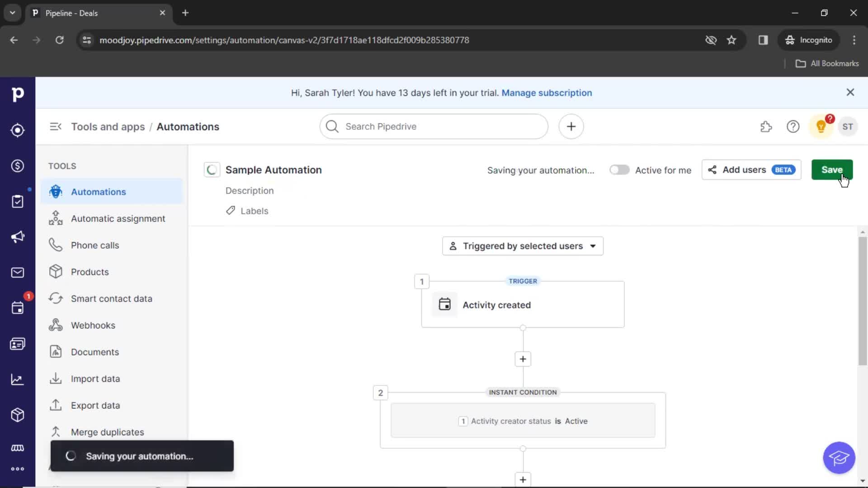Click the Manage subscription link

(x=547, y=92)
